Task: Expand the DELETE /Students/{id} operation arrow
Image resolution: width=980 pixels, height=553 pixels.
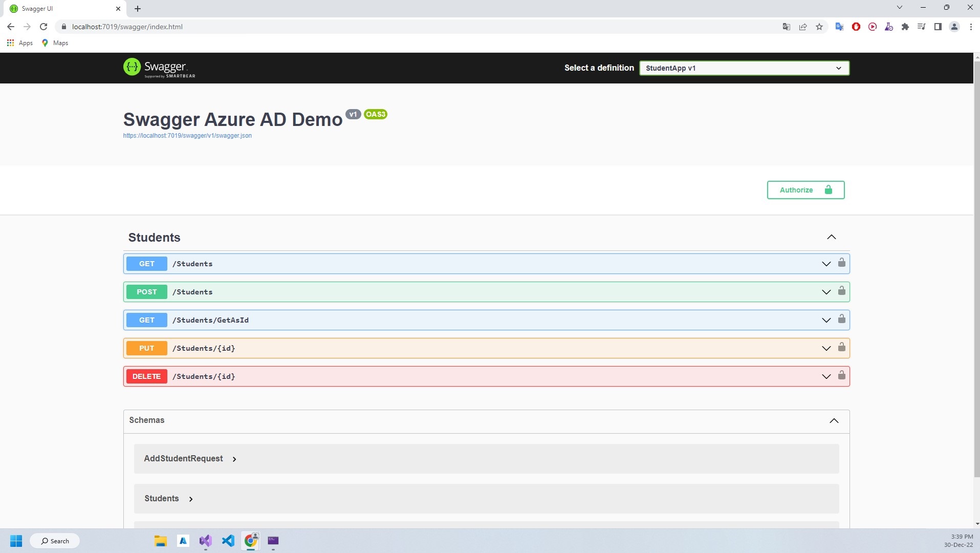Action: click(826, 376)
